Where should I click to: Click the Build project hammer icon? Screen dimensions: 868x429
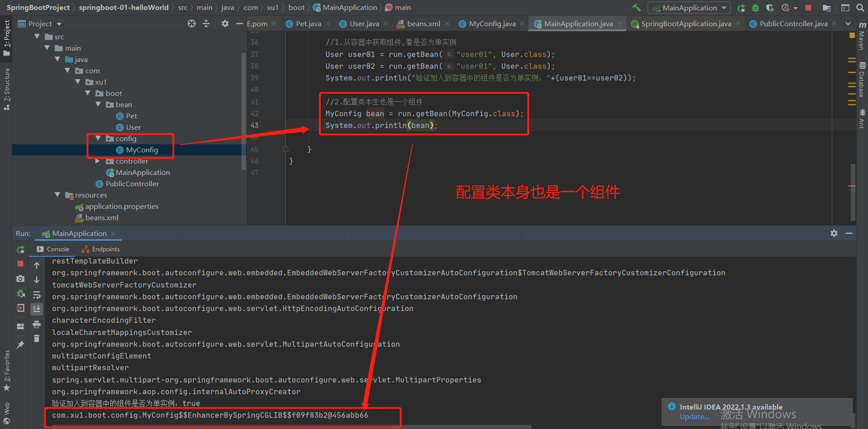coord(637,8)
